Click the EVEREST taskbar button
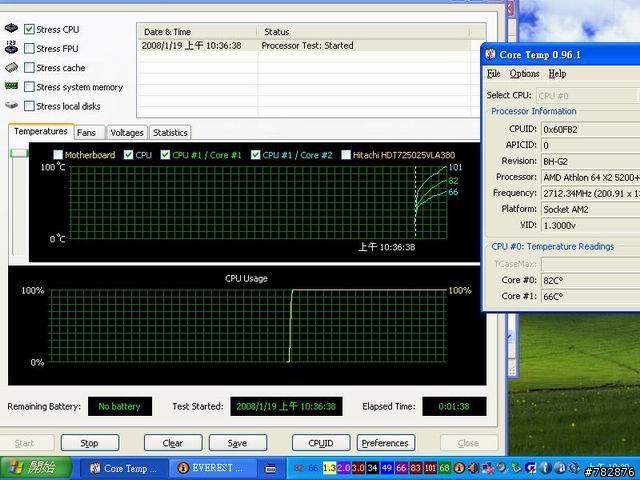Image resolution: width=640 pixels, height=480 pixels. (x=212, y=469)
